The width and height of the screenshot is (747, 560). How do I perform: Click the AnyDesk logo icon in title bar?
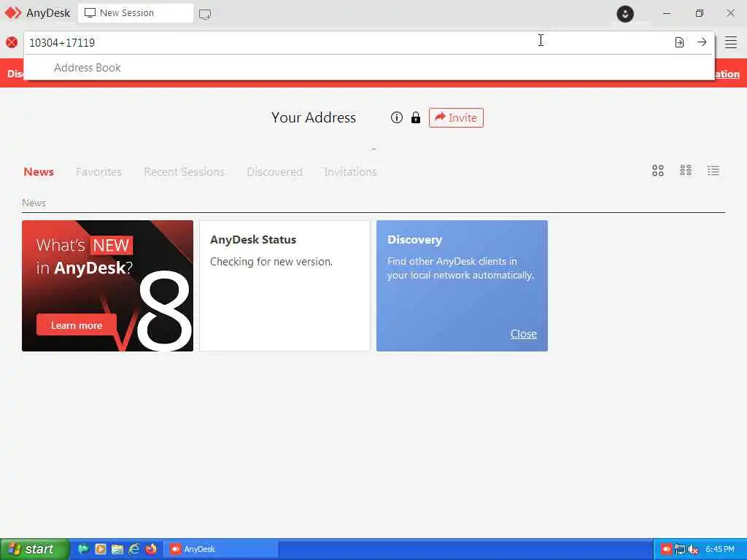pos(13,13)
